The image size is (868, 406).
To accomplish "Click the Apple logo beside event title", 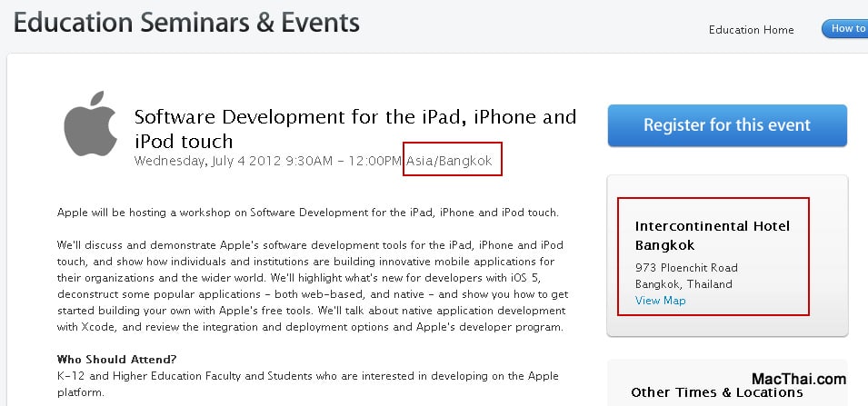I will tap(90, 124).
